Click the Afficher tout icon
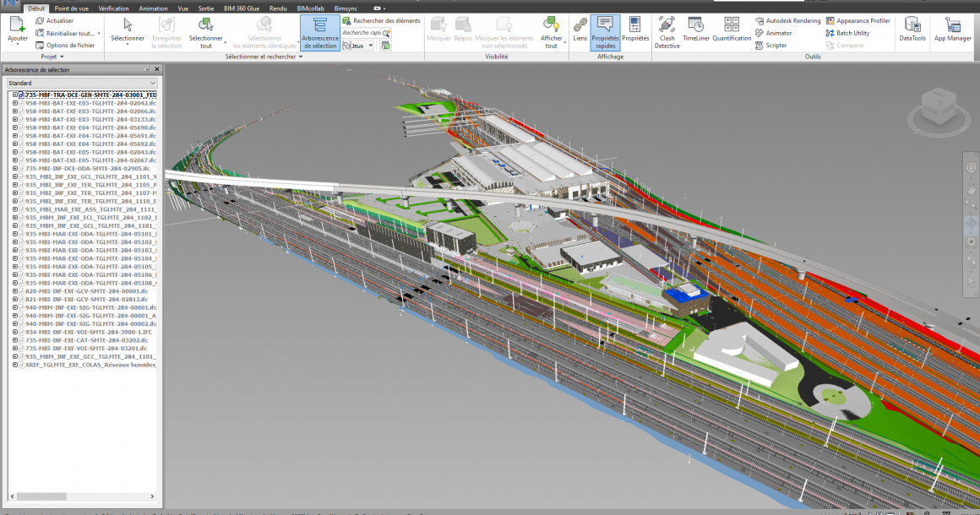 point(551,25)
